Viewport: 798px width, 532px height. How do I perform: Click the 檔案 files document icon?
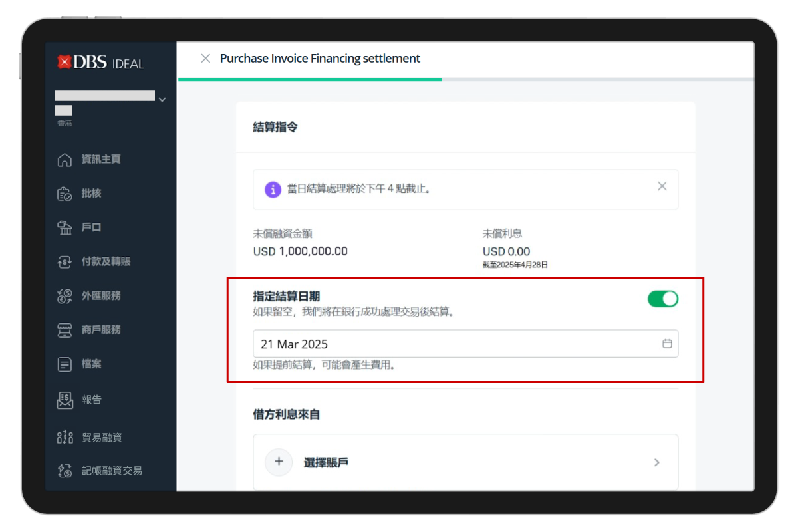coord(65,364)
